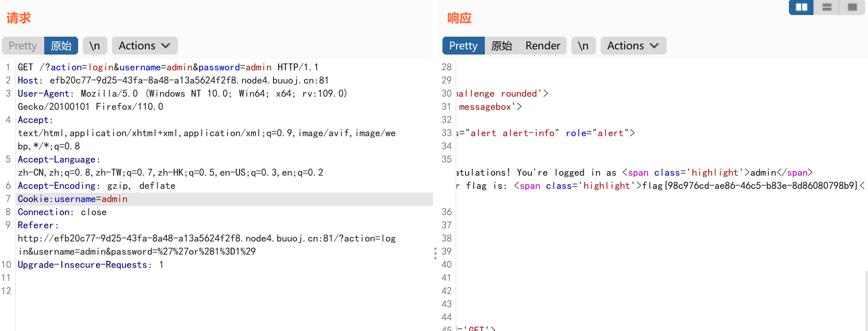
Task: Click the User-Agent header line
Action: coord(183,94)
